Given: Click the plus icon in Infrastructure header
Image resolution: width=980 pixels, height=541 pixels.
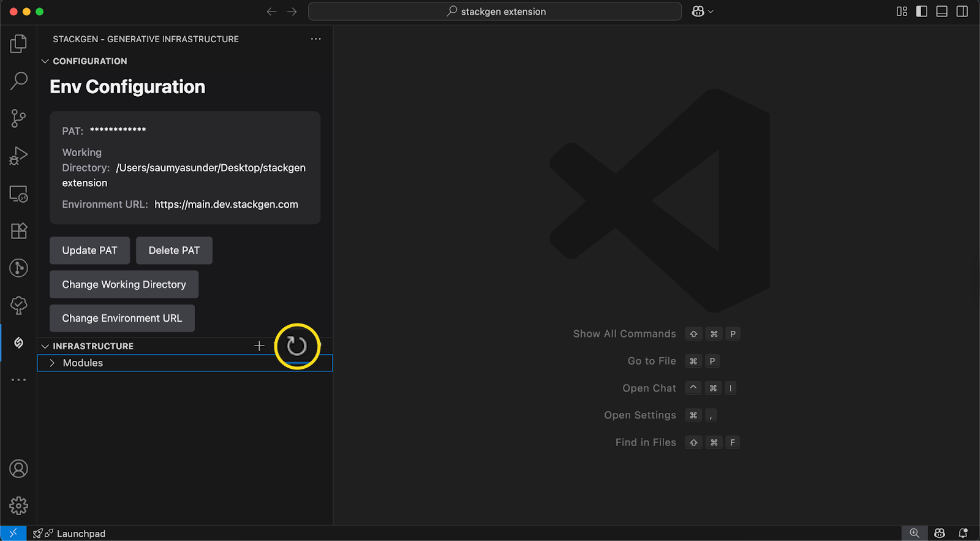Looking at the screenshot, I should [x=259, y=346].
